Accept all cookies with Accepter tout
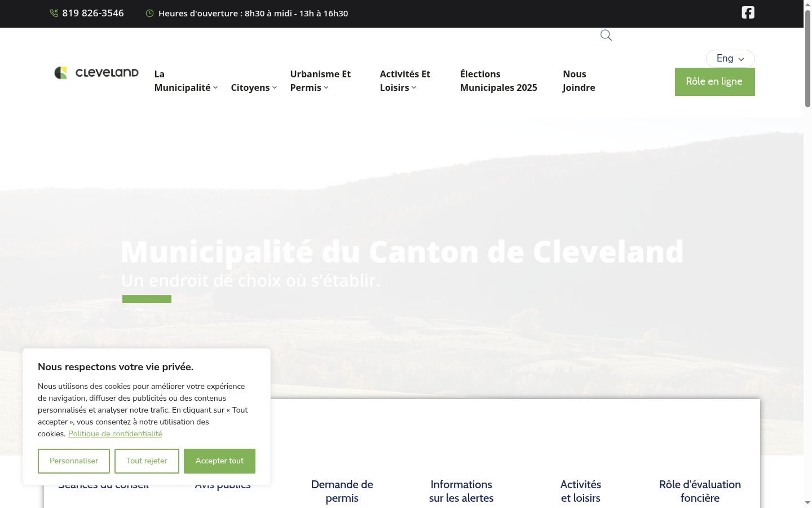Viewport: 812px width, 508px height. 219,461
